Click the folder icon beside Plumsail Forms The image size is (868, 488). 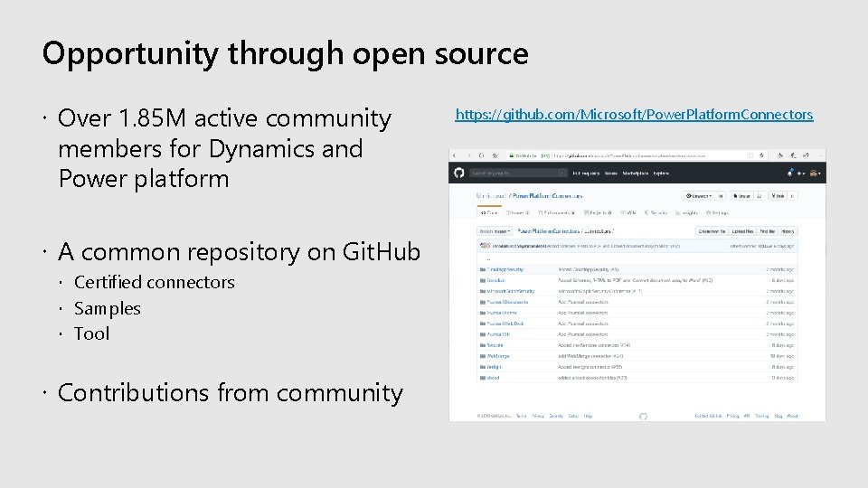(x=483, y=314)
